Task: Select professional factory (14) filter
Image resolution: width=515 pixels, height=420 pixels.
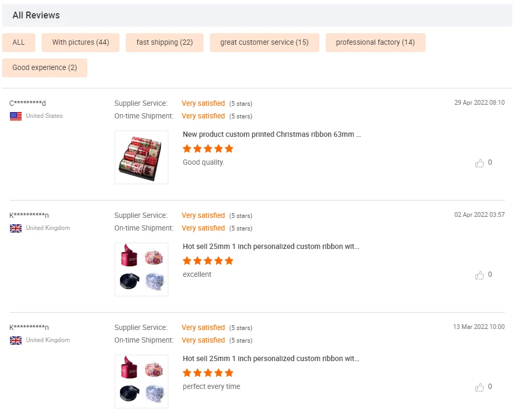Action: click(x=376, y=43)
